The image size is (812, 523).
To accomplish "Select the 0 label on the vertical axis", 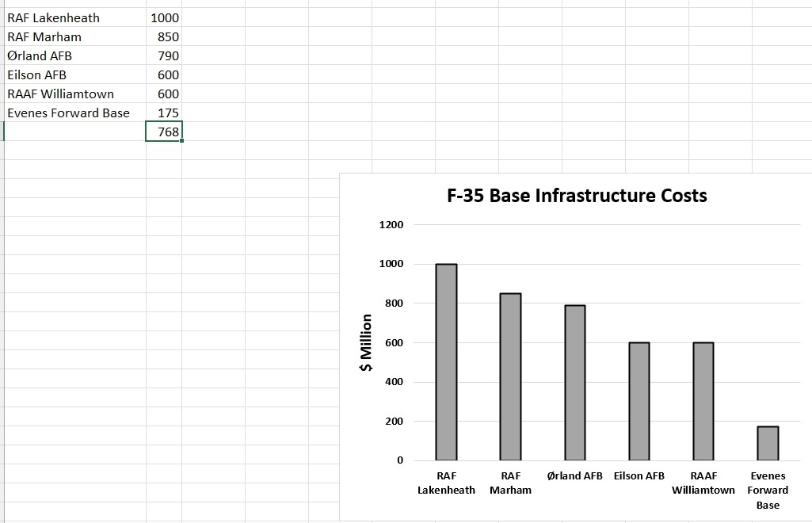I will pyautogui.click(x=400, y=460).
